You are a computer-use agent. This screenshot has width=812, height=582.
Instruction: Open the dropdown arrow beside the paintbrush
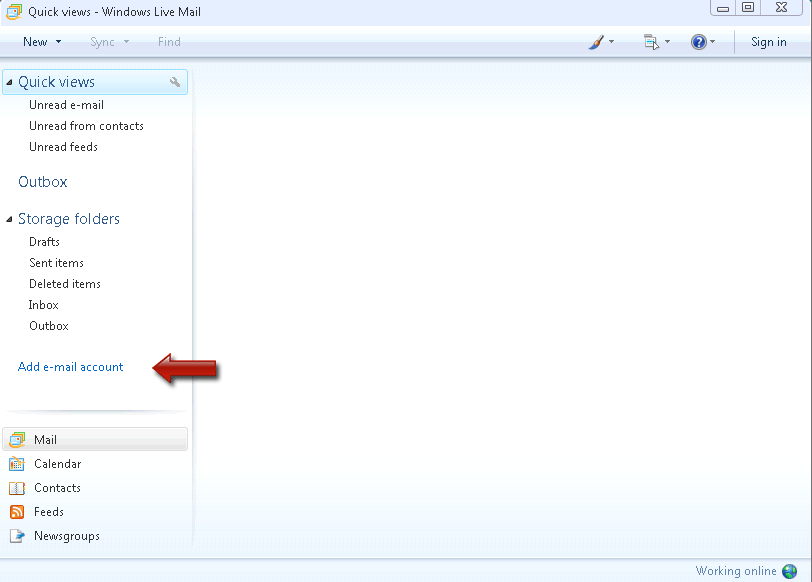612,42
